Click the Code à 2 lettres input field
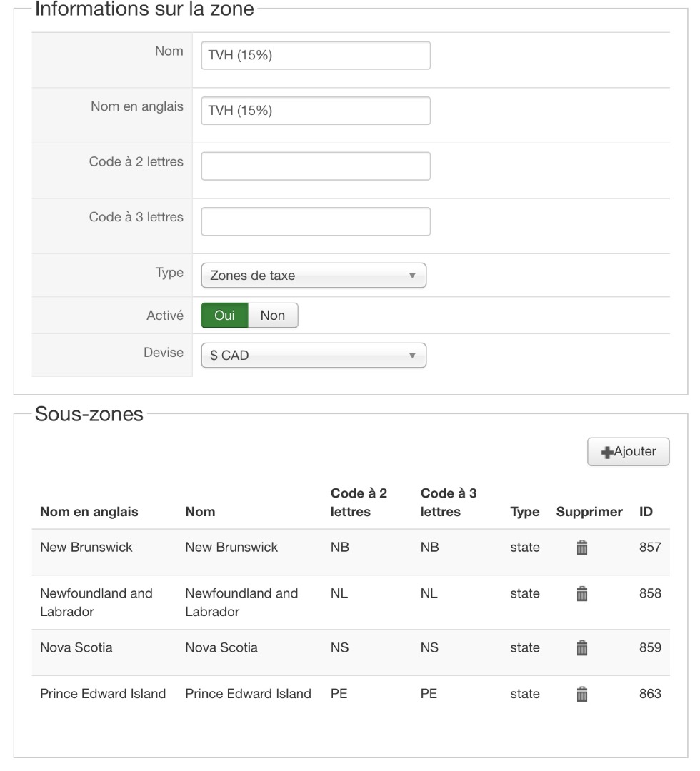700x771 pixels. pyautogui.click(x=316, y=166)
